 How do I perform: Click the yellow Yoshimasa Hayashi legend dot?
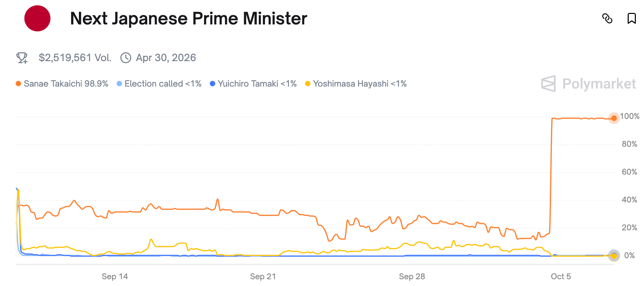(x=308, y=84)
